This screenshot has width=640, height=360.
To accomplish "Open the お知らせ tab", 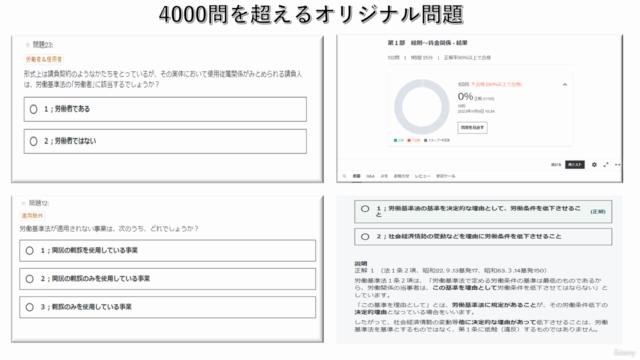I will (x=401, y=176).
